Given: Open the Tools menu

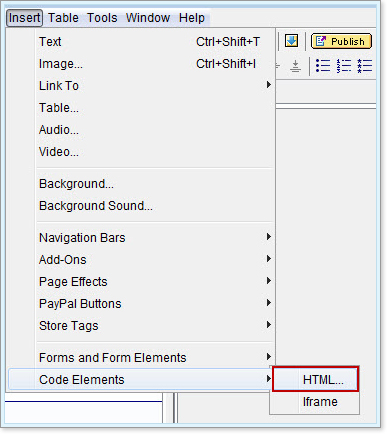Looking at the screenshot, I should [103, 18].
